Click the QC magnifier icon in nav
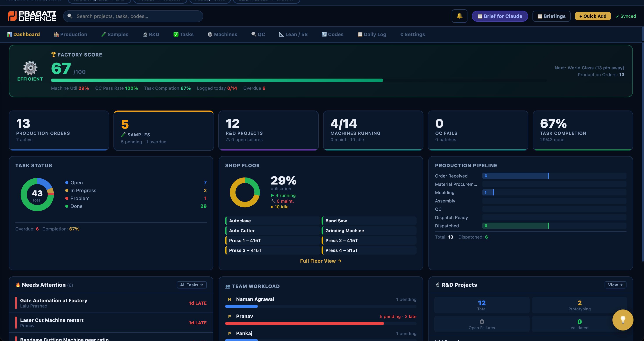The height and width of the screenshot is (341, 644). tap(254, 34)
